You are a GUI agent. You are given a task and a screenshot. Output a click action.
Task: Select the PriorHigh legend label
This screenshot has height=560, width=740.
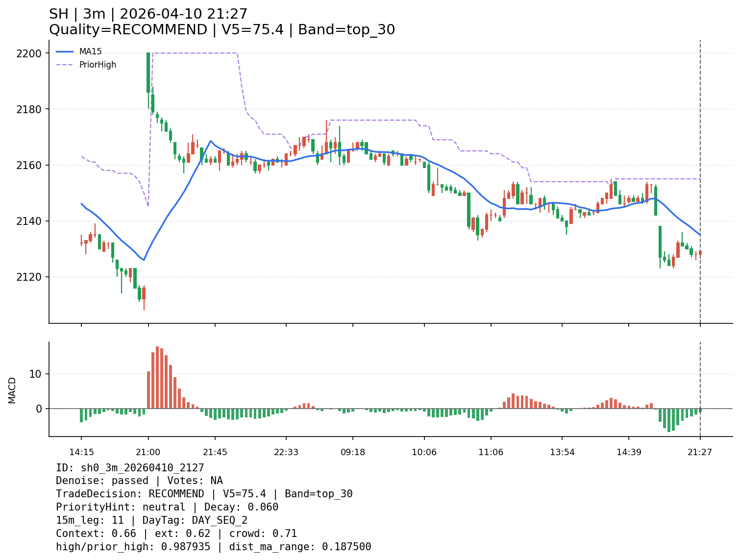click(x=98, y=65)
